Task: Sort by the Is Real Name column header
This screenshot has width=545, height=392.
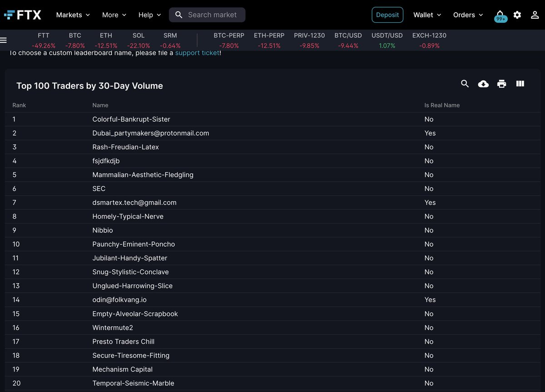Action: (442, 105)
